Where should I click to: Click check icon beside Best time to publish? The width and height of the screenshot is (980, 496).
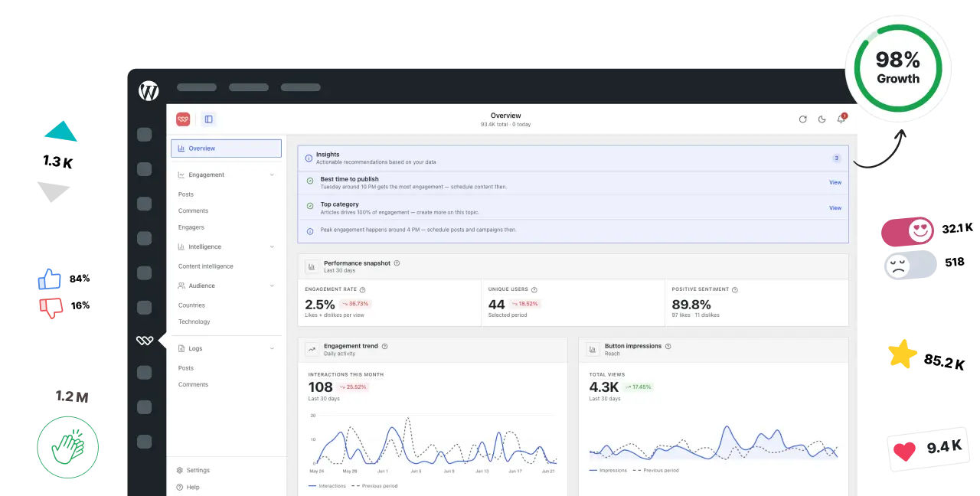[x=310, y=181]
